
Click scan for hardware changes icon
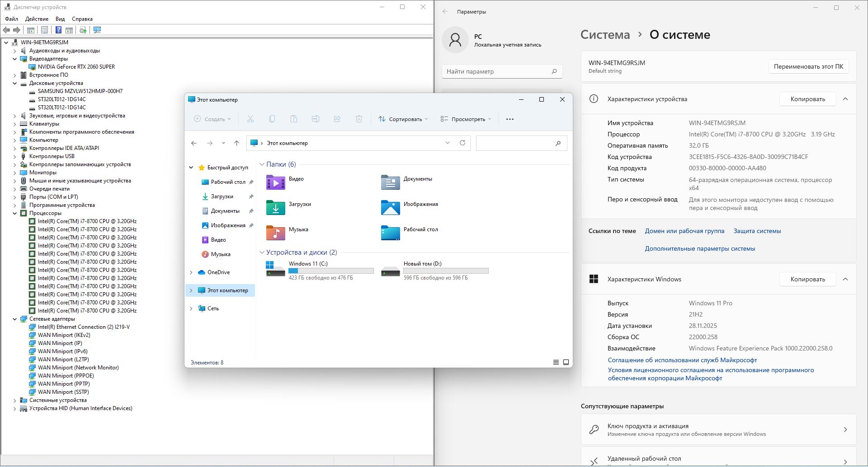tap(97, 30)
